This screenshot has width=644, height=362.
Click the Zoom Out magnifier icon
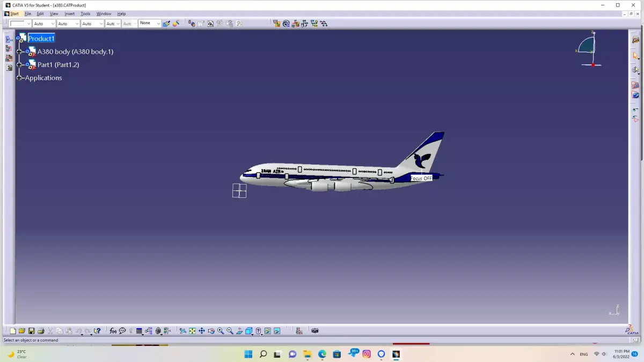click(230, 331)
